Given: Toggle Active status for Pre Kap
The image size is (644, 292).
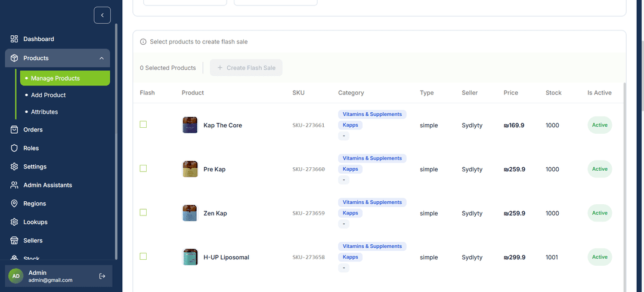Looking at the screenshot, I should point(600,169).
